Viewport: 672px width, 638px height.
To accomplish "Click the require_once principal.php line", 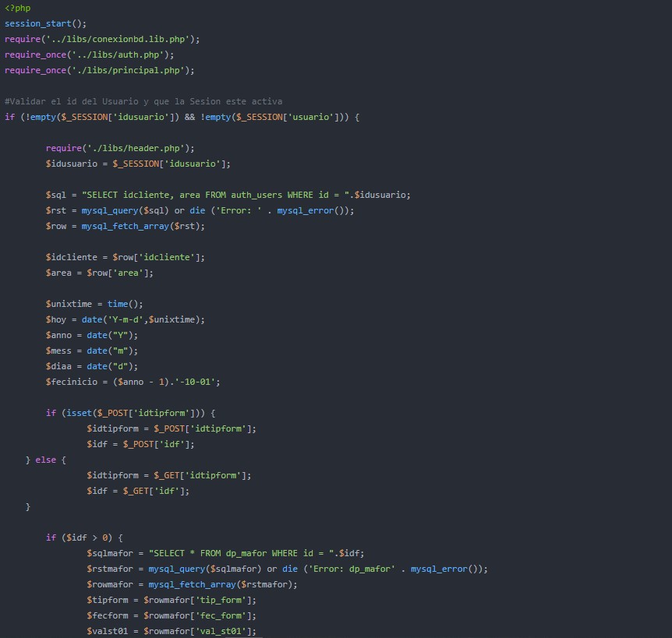I will (100, 70).
